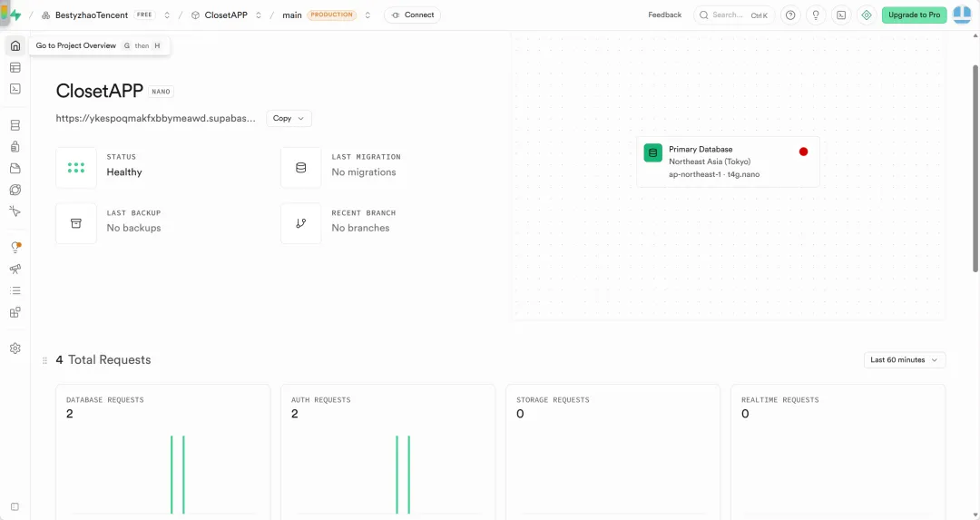Open the user avatar menu
This screenshot has width=980, height=520.
tap(962, 15)
